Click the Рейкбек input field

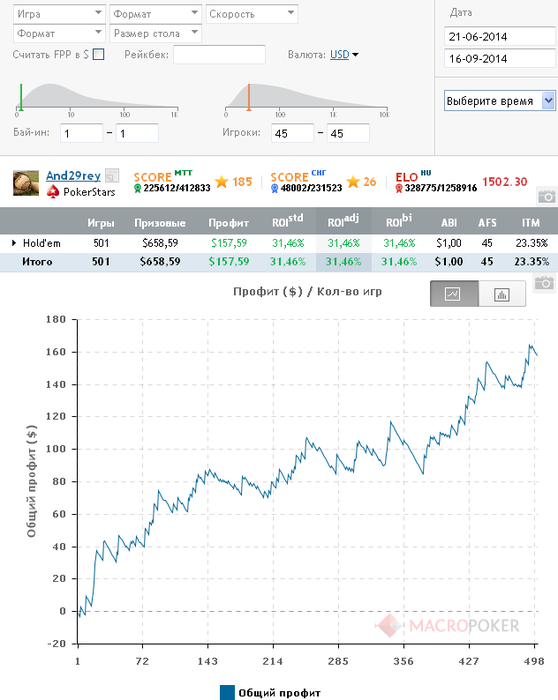point(219,54)
